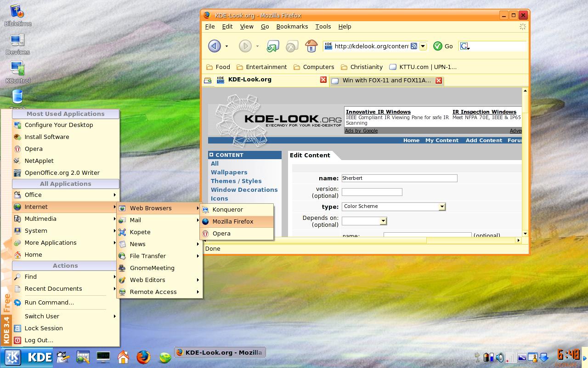Open the Tools menu in Firefox
588x368 pixels.
point(323,27)
